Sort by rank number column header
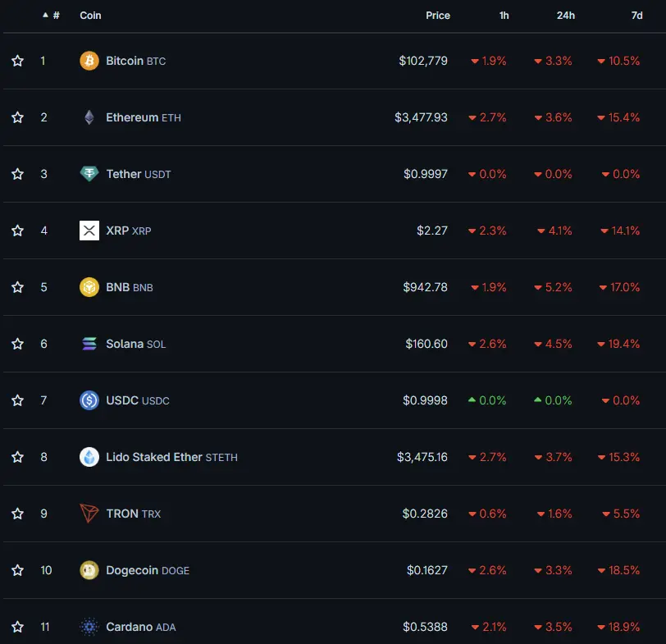This screenshot has width=666, height=644. pyautogui.click(x=52, y=16)
